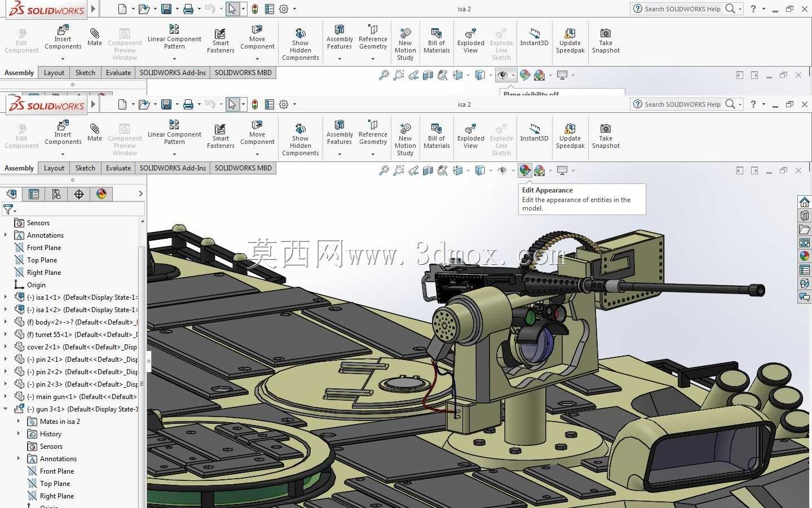Click Zoom to Fit in the front window's view toolbar
Screen dimensions: 812x508
(384, 170)
